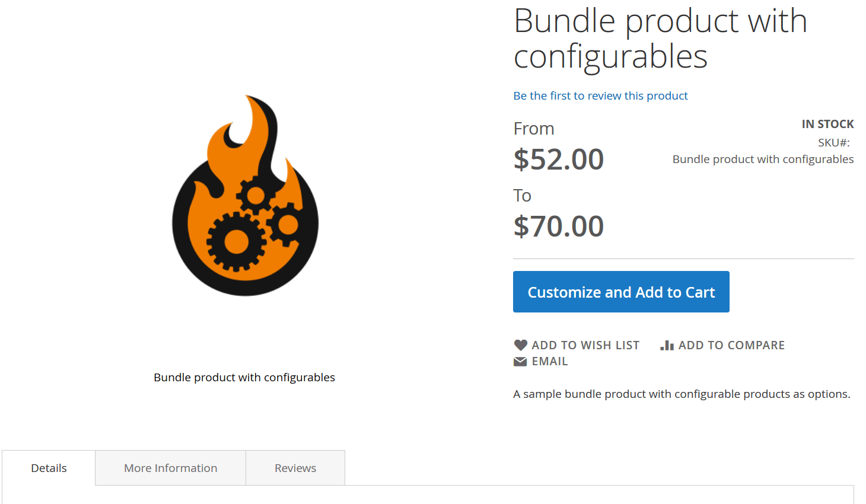Click the envelope email icon
The width and height of the screenshot is (866, 504).
520,362
